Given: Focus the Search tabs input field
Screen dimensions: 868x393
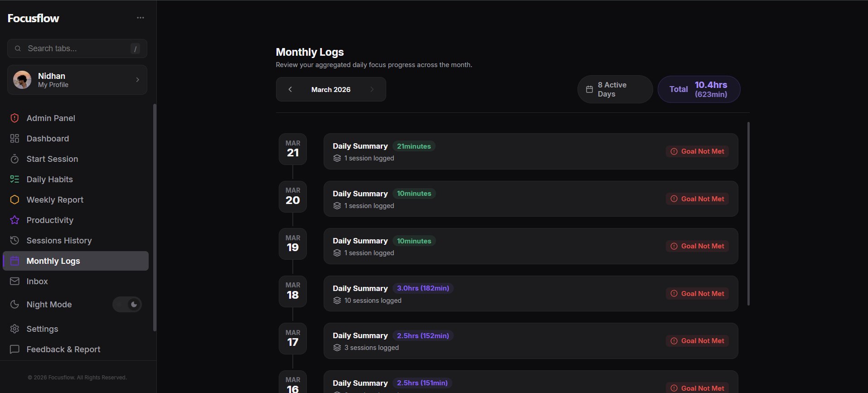Looking at the screenshot, I should click(x=77, y=49).
